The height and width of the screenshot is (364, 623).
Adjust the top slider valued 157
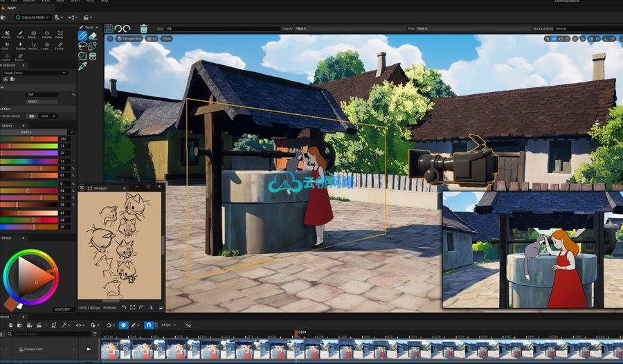click(x=29, y=139)
